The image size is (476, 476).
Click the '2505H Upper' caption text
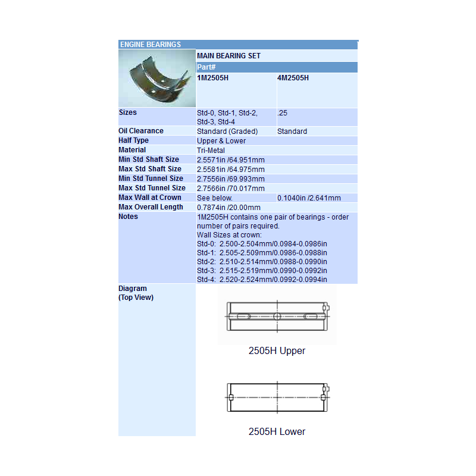pos(277,351)
